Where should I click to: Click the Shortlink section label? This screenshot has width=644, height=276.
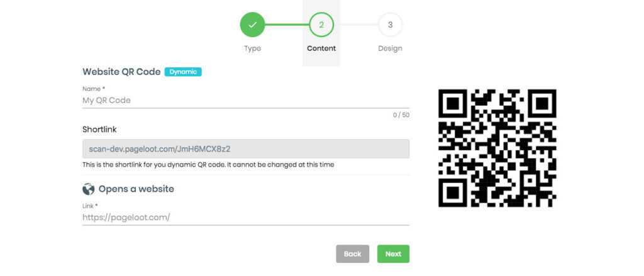(99, 130)
